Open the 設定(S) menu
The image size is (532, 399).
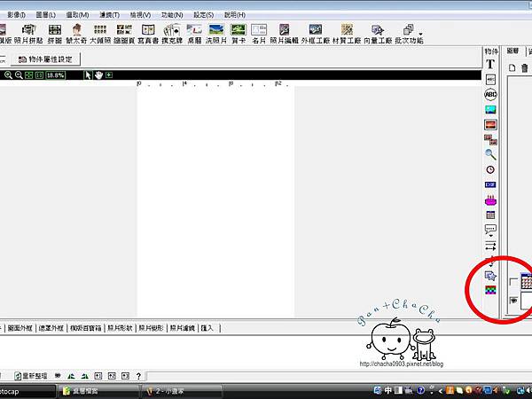204,15
